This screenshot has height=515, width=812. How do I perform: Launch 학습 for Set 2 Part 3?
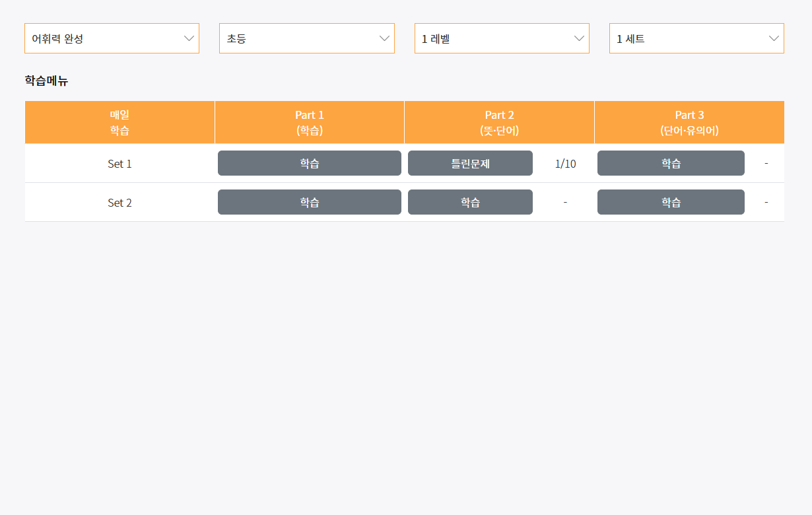pos(671,202)
